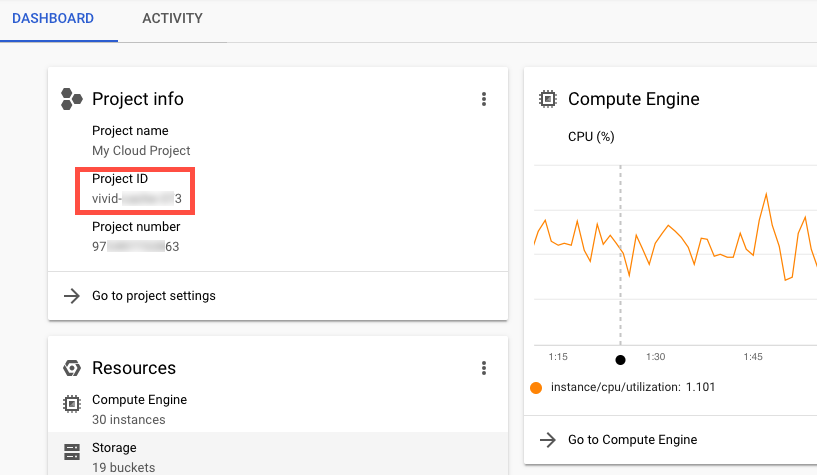
Task: Click the arrow icon beside project settings
Action: coord(72,296)
